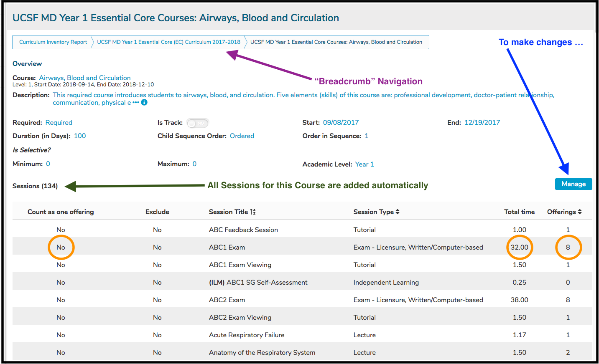599x364 pixels.
Task: Click total time 38.00 for ABC2 Exam
Action: coord(519,300)
